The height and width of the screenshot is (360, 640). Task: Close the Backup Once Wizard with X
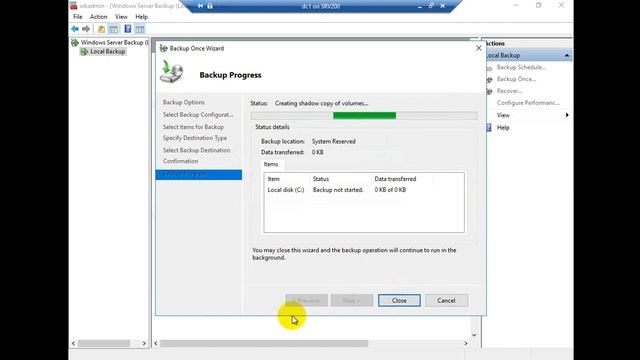pos(478,48)
